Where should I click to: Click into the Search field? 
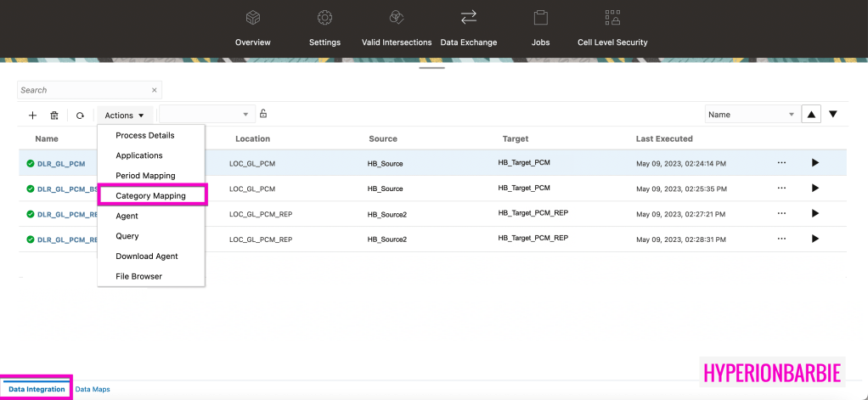(83, 90)
